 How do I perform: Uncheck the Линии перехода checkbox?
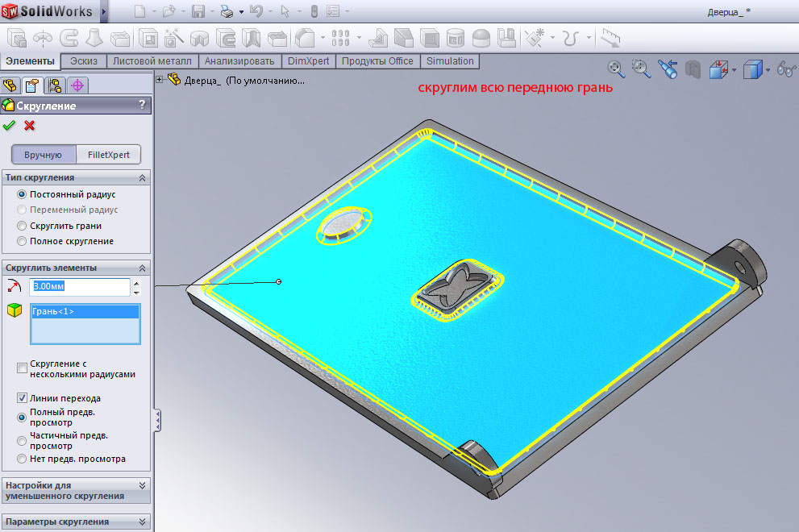(x=22, y=398)
